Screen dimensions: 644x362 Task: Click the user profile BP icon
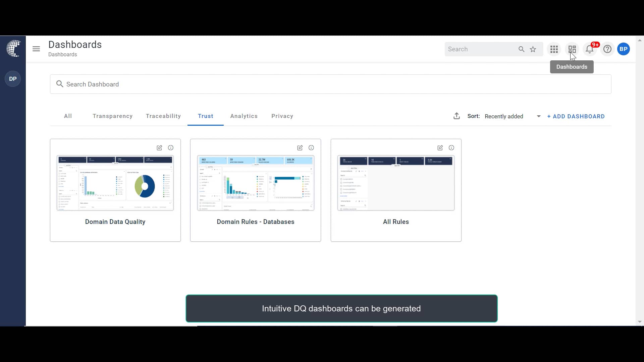click(624, 49)
